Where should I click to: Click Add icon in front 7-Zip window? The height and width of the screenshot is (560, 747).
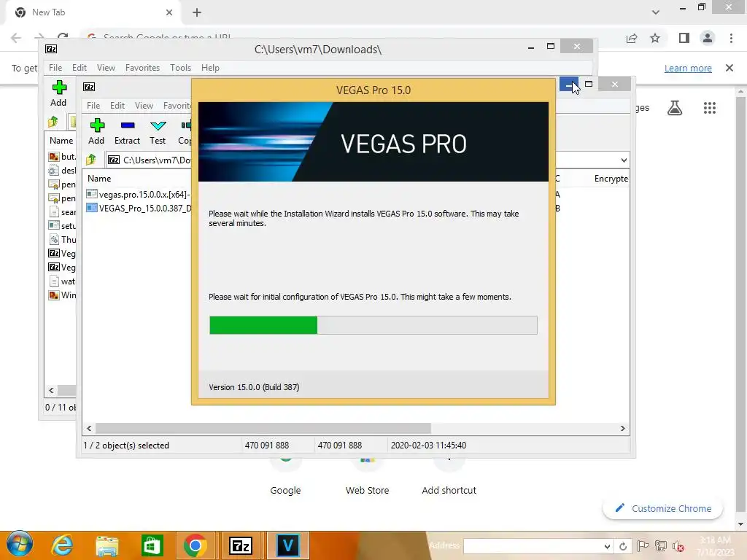[x=97, y=125]
